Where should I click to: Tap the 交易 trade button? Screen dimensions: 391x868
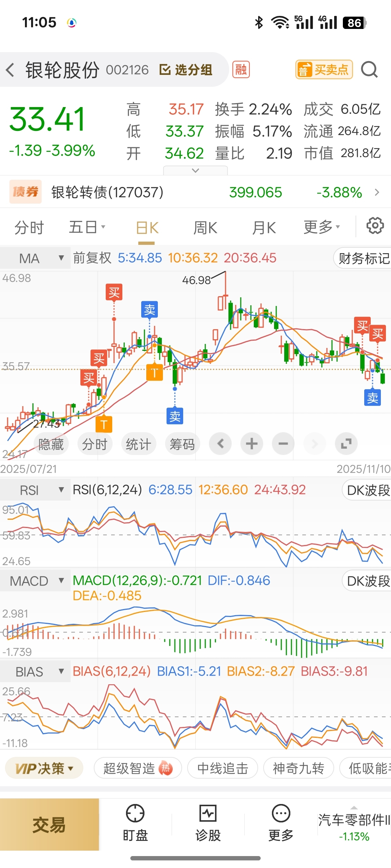coord(49,825)
